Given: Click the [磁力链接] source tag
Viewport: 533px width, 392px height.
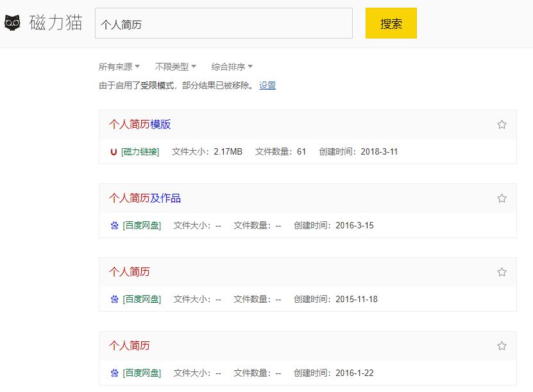Looking at the screenshot, I should click(x=140, y=152).
